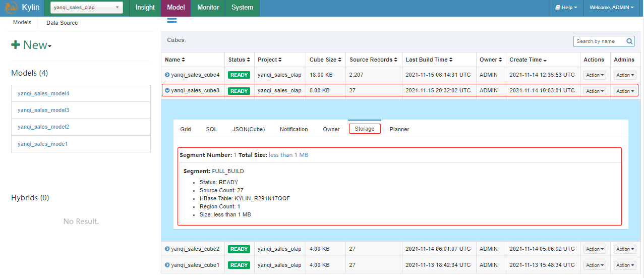The image size is (644, 278).
Task: Open the Notification tab
Action: [294, 129]
